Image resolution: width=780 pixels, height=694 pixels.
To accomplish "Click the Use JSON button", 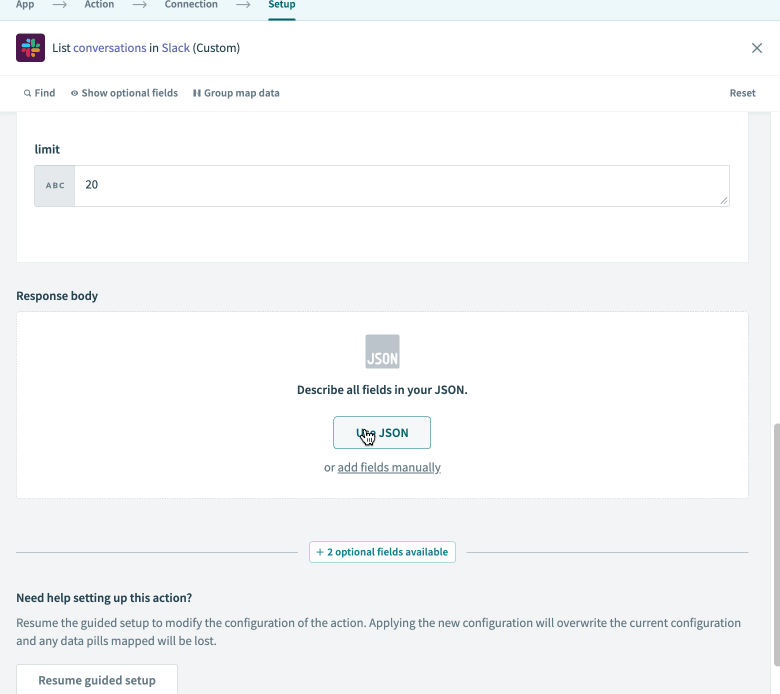I will pos(382,432).
